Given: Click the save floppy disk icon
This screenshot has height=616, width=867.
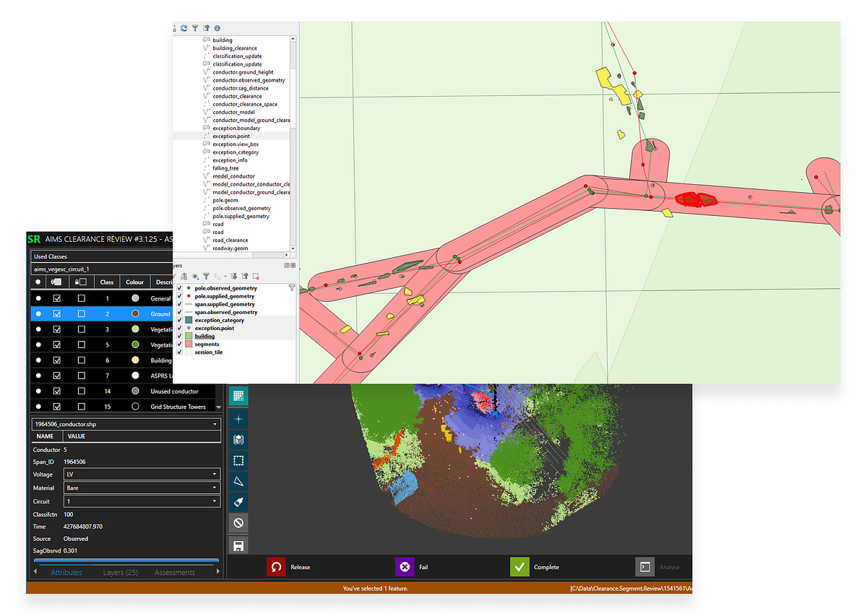Looking at the screenshot, I should (238, 545).
